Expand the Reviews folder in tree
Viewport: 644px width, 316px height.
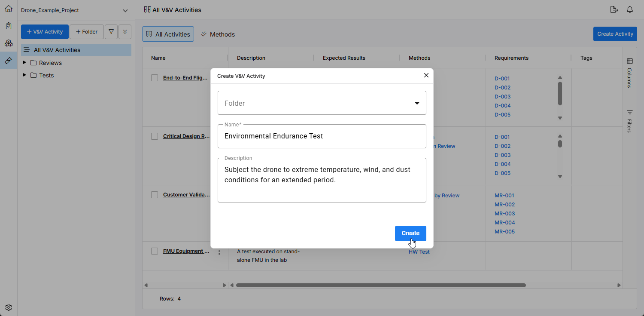click(24, 63)
